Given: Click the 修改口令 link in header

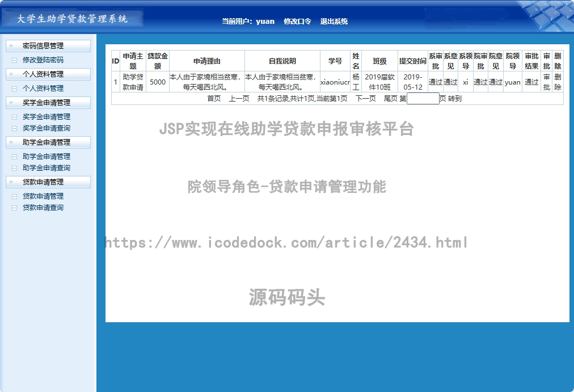Looking at the screenshot, I should coord(297,21).
